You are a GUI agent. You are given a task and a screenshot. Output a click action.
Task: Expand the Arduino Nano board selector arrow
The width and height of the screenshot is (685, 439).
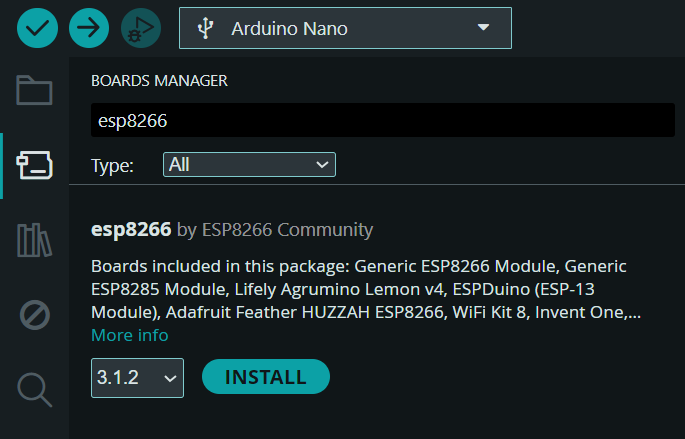[x=484, y=28]
